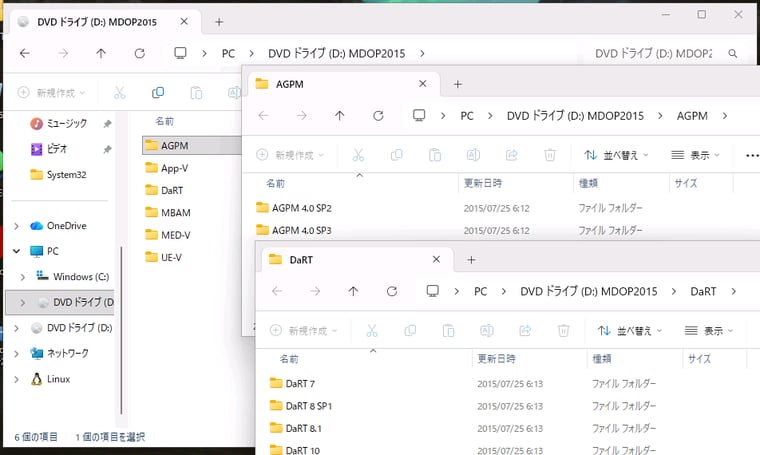Click Back arrow in AGPM window
Screen dimensions: 760x455
click(x=263, y=115)
